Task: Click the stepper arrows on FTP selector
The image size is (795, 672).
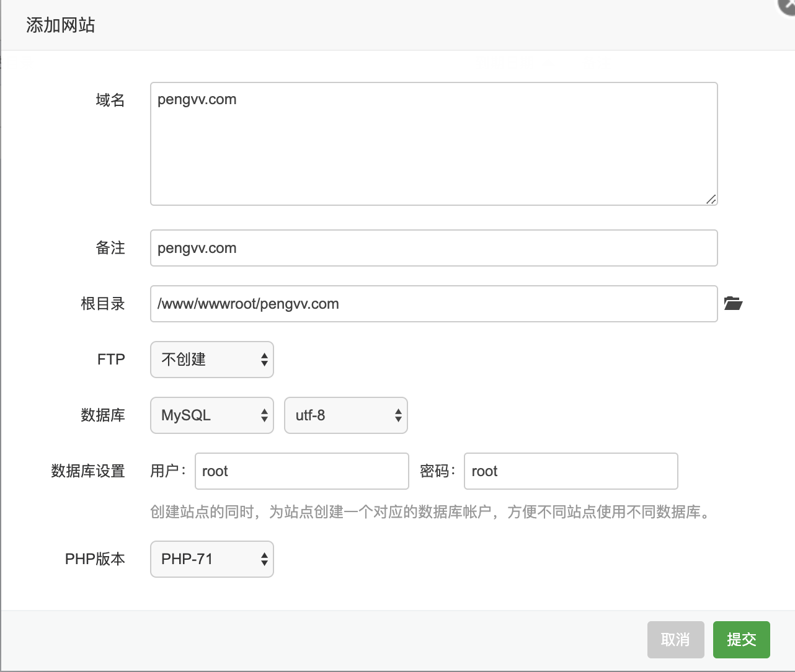Action: pos(264,360)
